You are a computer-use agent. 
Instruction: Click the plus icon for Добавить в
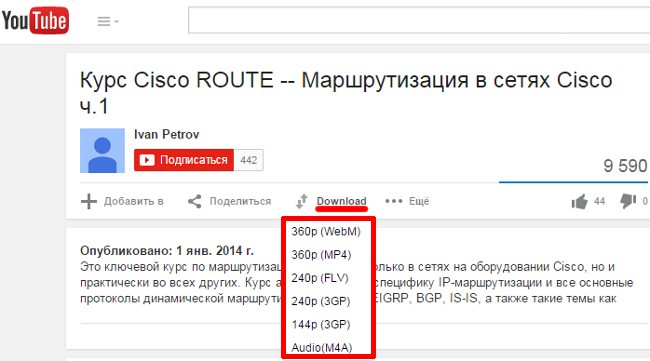click(x=88, y=201)
